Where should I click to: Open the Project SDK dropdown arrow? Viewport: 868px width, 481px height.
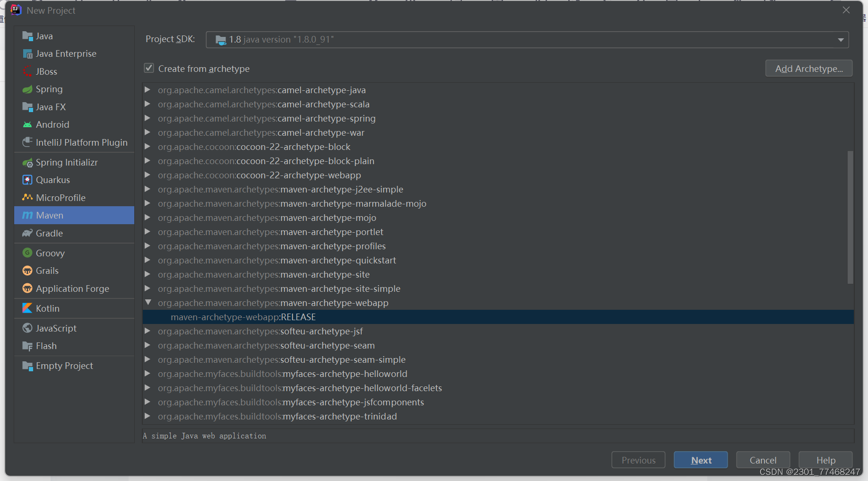pos(841,40)
